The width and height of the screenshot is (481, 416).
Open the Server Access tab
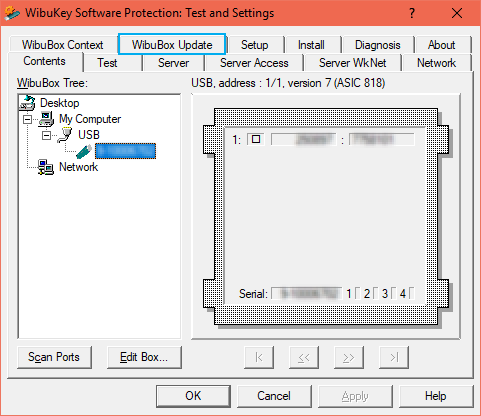tap(254, 63)
